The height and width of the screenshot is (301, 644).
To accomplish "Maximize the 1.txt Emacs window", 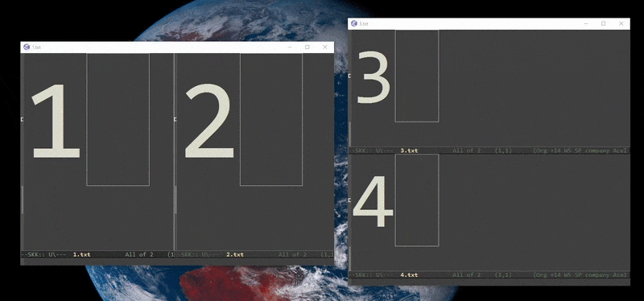I will tap(308, 47).
